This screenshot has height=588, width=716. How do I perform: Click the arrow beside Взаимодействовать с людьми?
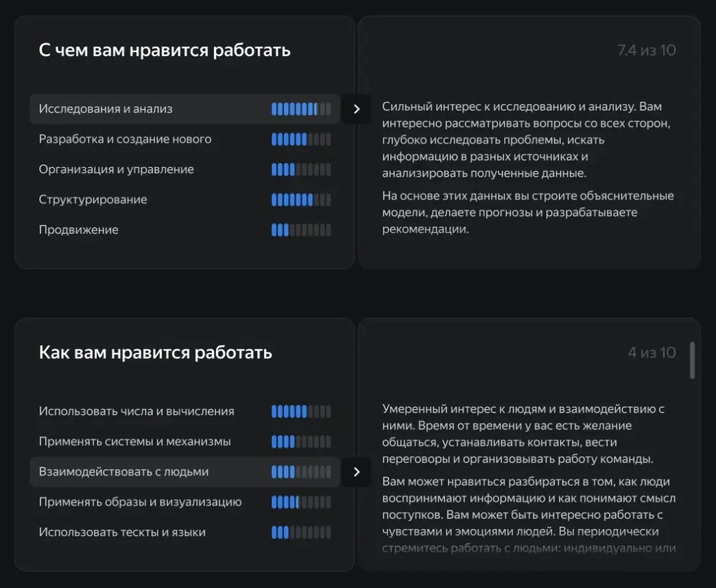pos(356,471)
